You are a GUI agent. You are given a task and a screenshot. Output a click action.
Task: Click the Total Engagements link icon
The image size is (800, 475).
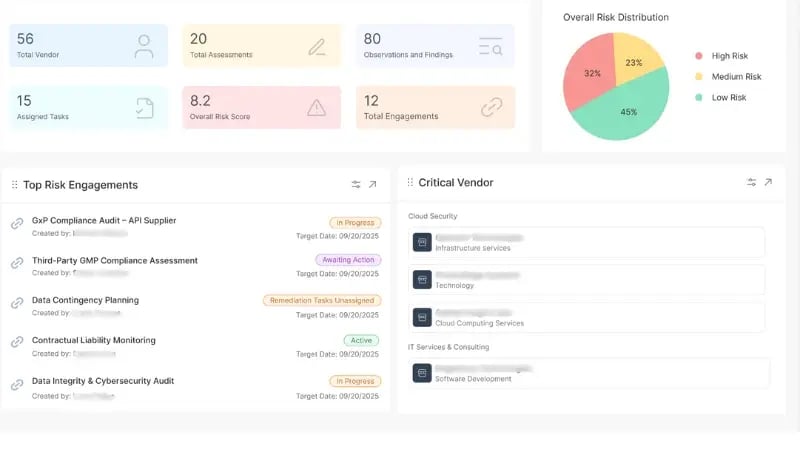tap(490, 107)
